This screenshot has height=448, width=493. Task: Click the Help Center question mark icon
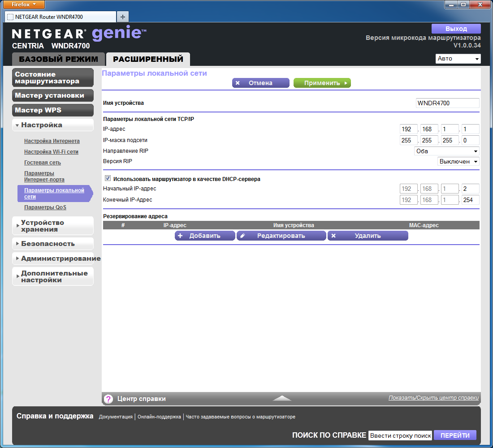point(108,399)
